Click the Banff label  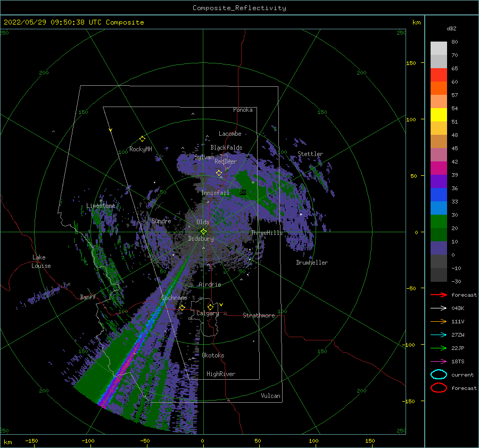point(88,297)
